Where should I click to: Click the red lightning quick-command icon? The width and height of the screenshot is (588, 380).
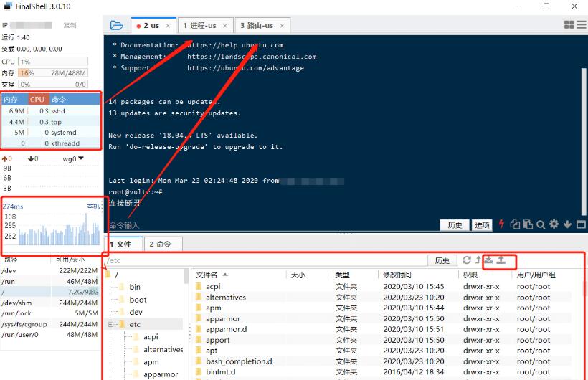(x=501, y=224)
